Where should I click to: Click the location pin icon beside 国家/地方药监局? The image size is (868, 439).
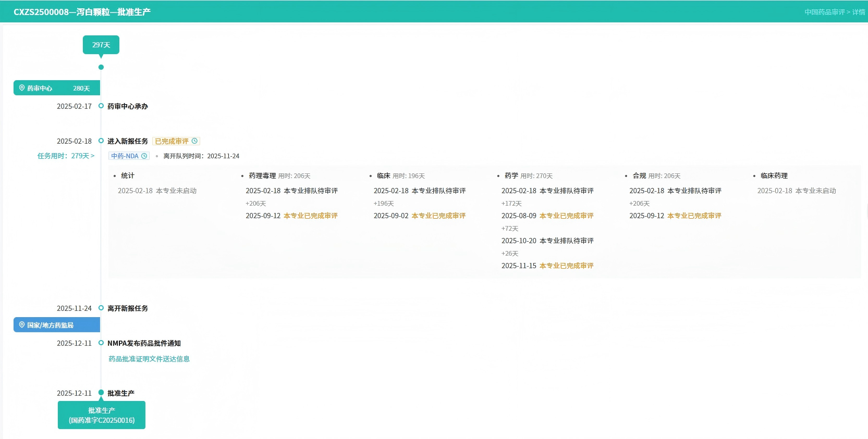(x=22, y=325)
